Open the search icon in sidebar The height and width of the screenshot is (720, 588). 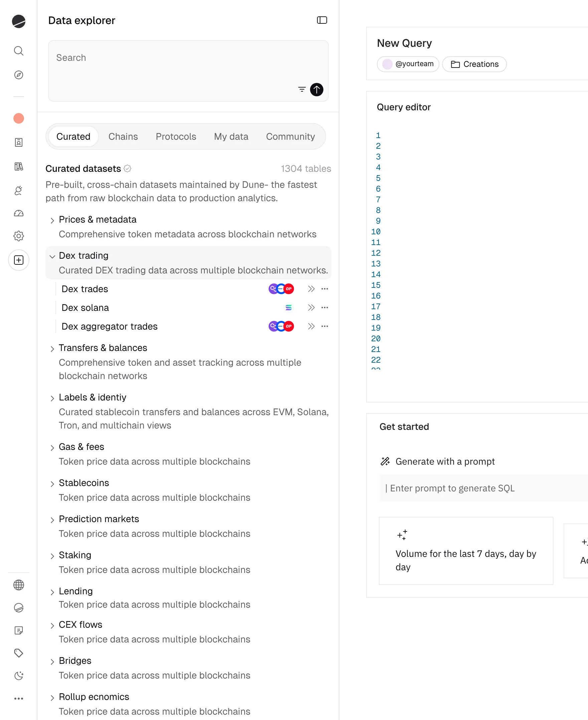coord(19,51)
